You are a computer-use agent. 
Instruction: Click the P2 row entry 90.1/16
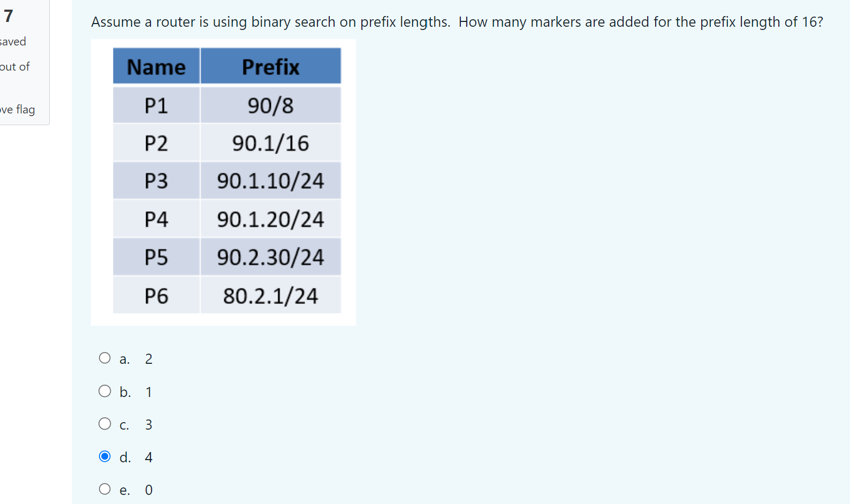point(270,143)
